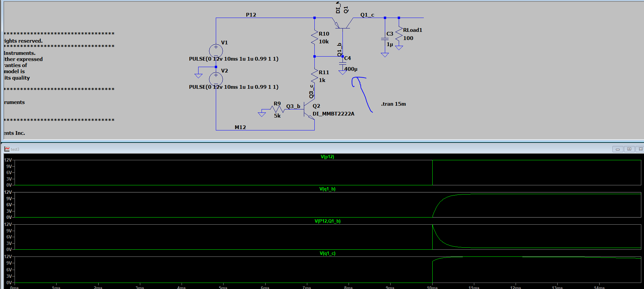This screenshot has width=644, height=289.
Task: Select the Q2 NPN transistor symbol
Action: point(309,110)
